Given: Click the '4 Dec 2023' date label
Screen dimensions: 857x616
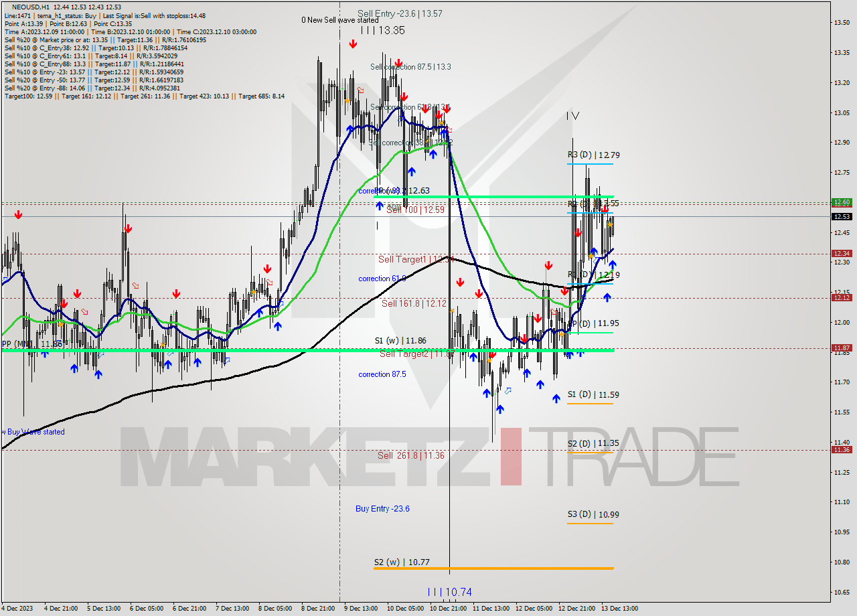Looking at the screenshot, I should point(17,609).
